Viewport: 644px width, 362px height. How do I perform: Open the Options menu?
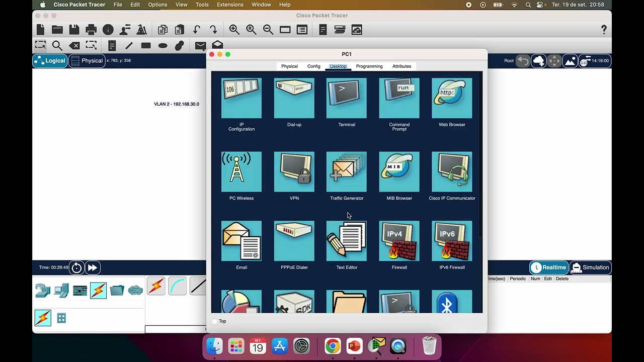point(157,5)
